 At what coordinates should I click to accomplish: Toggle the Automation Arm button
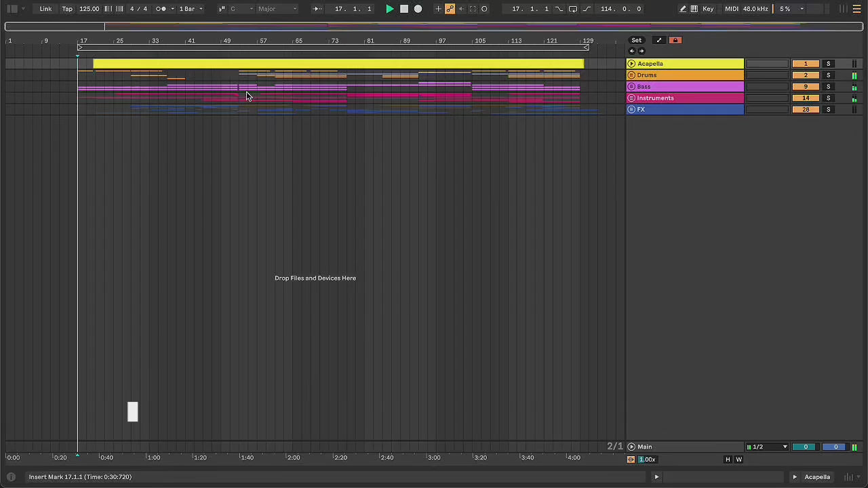450,9
